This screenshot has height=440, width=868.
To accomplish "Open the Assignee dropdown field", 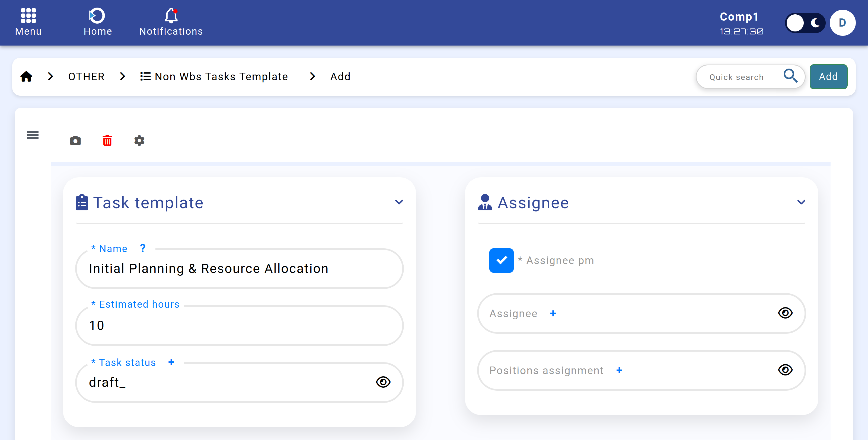I will (x=641, y=313).
